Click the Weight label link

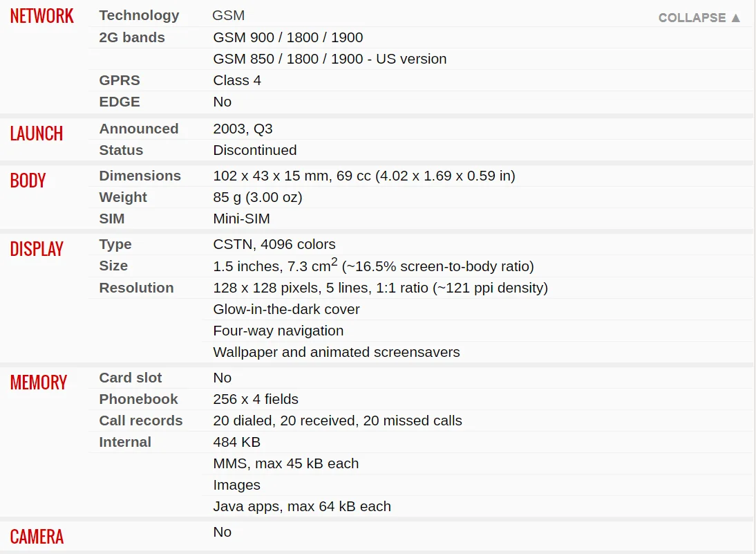[x=123, y=197]
